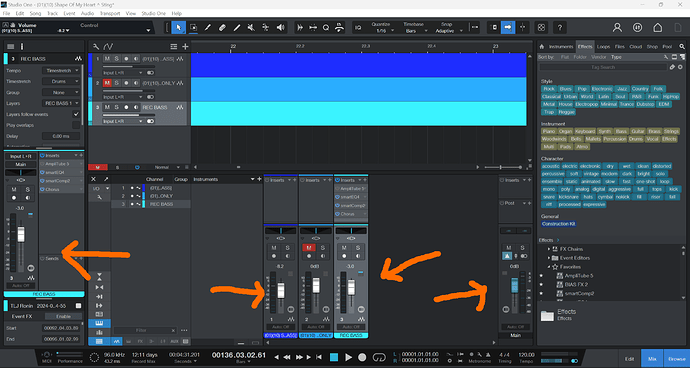Click the Event FX Enable button

63,316
